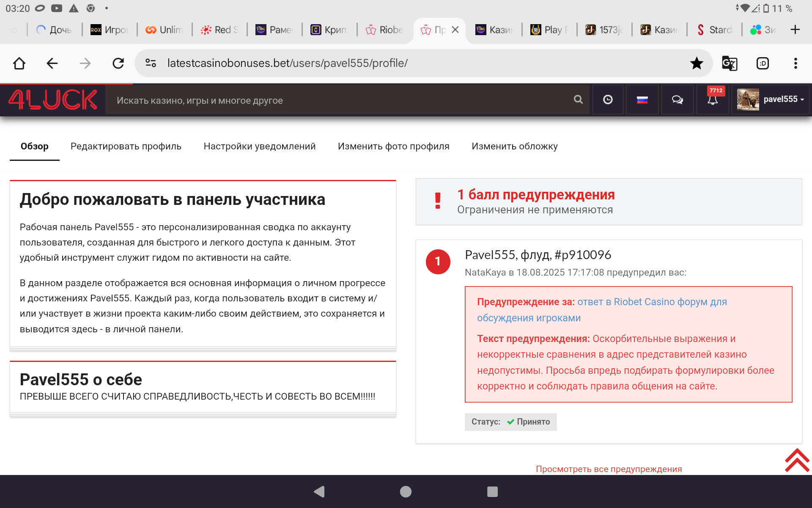The width and height of the screenshot is (812, 508).
Task: Open the chat messages icon
Action: click(x=677, y=99)
